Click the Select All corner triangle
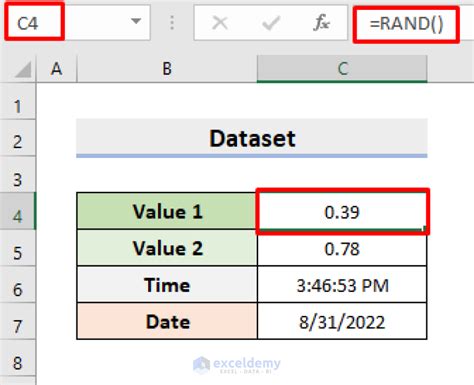Viewport: 474px width, 385px height. (x=23, y=69)
